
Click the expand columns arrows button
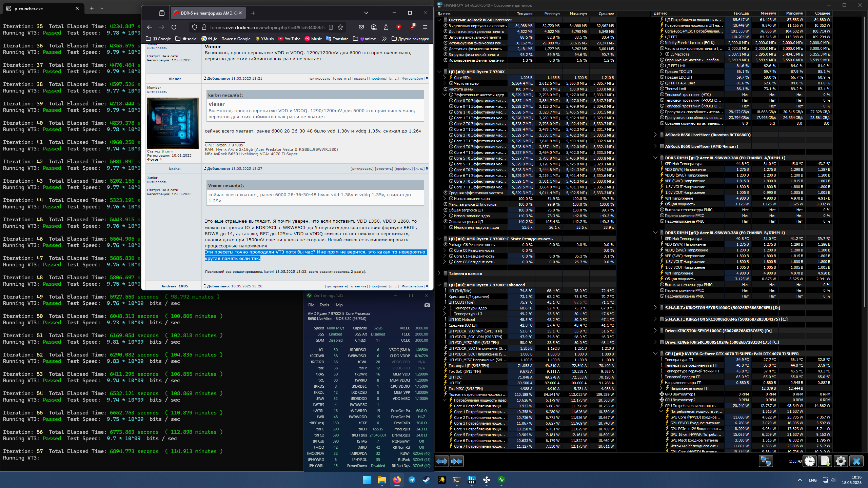[x=442, y=461]
